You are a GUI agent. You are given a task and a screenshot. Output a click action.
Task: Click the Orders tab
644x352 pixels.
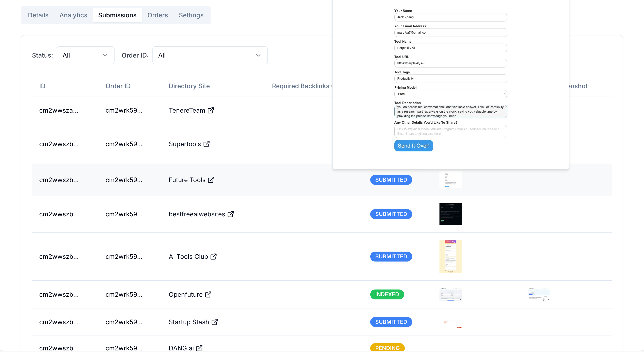157,15
